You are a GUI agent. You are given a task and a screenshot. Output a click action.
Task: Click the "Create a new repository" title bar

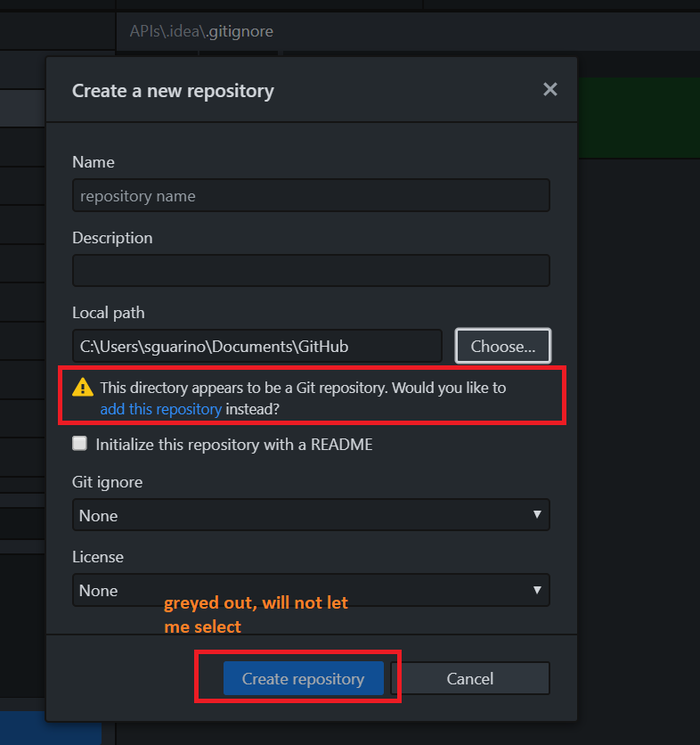pyautogui.click(x=173, y=90)
